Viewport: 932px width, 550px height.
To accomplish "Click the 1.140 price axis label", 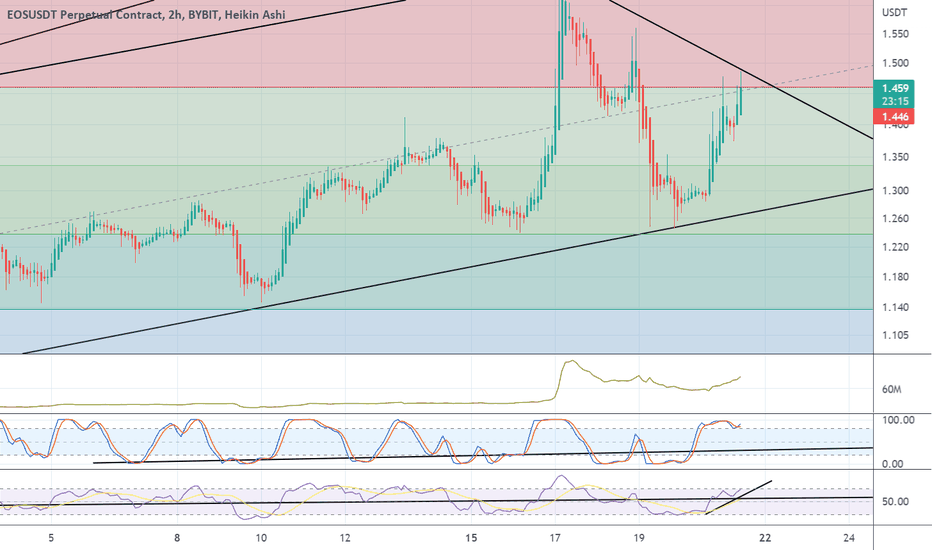I will click(895, 307).
